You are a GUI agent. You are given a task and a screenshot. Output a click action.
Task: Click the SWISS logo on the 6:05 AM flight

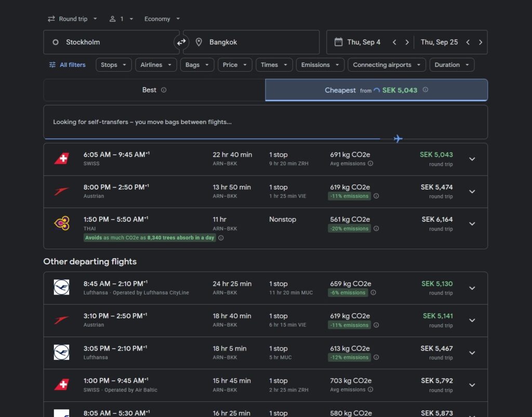pyautogui.click(x=62, y=159)
